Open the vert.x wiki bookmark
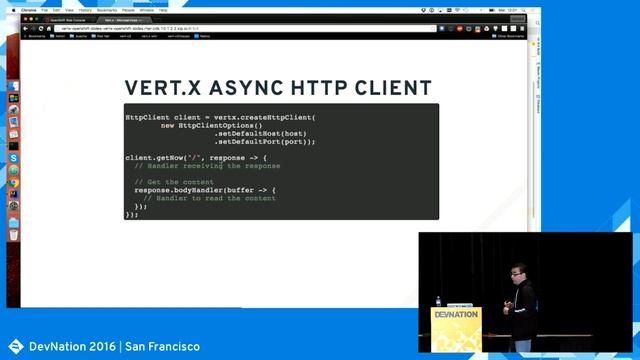Image resolution: width=640 pixels, height=360 pixels. (149, 36)
